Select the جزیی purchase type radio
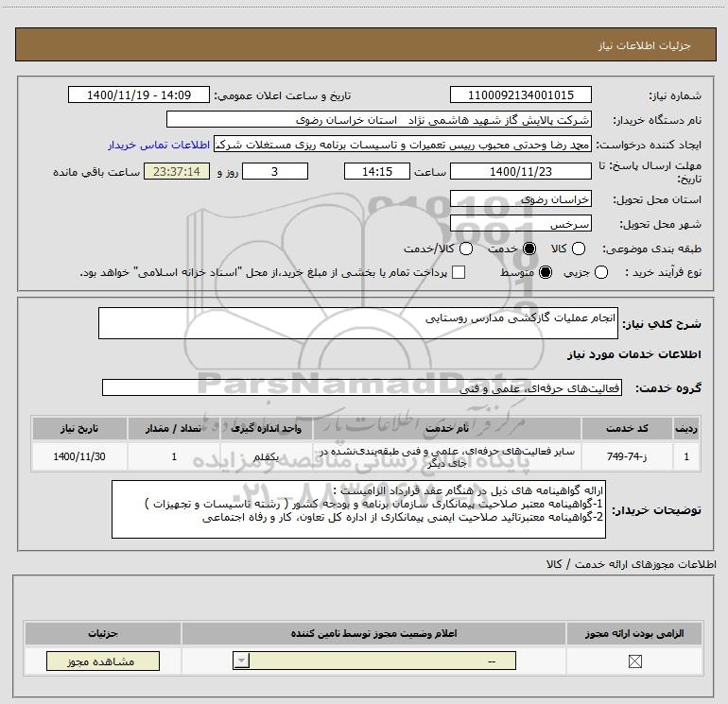This screenshot has height=704, width=728. (600, 272)
